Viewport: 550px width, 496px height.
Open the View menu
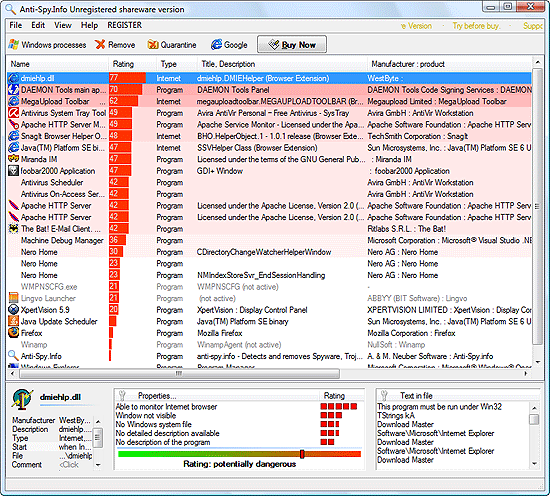tap(63, 25)
